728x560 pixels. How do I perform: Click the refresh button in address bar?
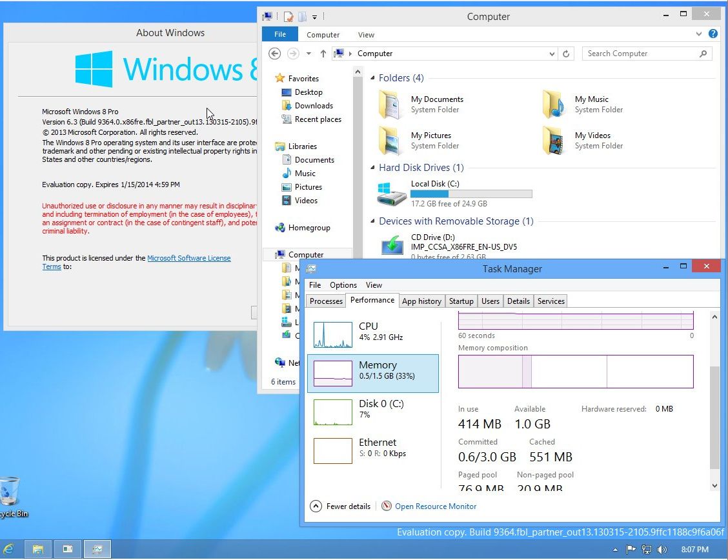567,54
